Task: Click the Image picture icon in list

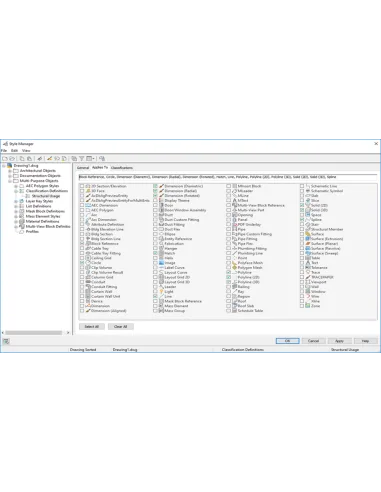Action: tap(161, 263)
